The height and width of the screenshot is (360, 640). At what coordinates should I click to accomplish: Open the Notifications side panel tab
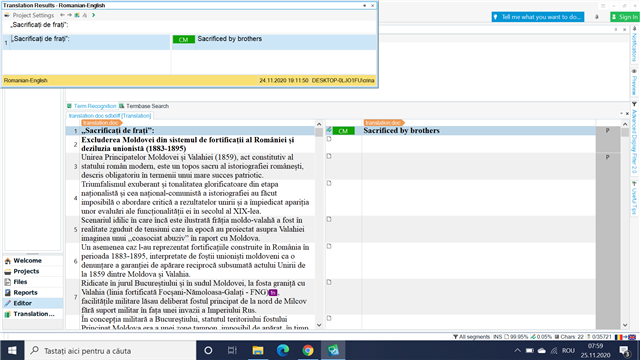tap(634, 44)
